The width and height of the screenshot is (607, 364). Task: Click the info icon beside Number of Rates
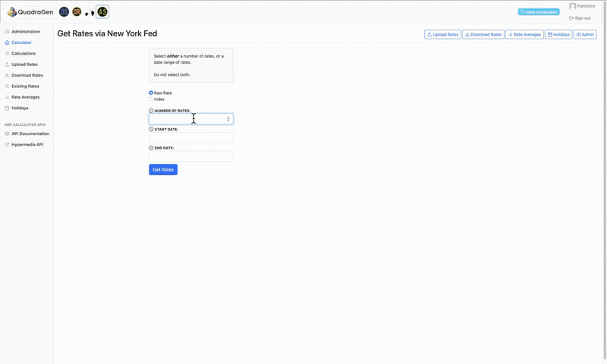pos(151,111)
